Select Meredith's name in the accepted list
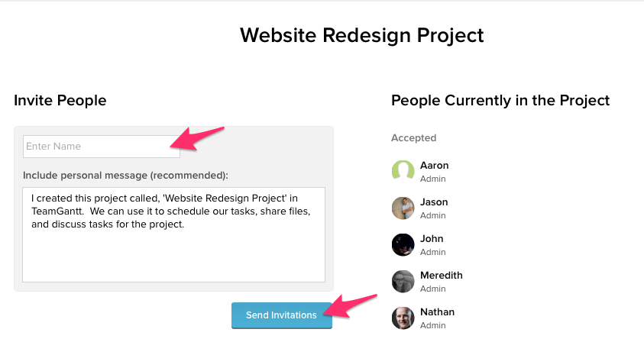The image size is (644, 355). (441, 276)
